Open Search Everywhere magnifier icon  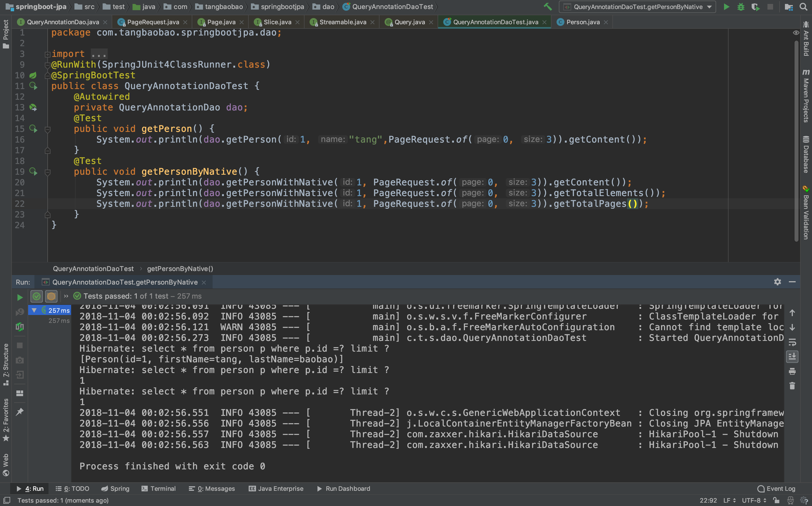803,7
